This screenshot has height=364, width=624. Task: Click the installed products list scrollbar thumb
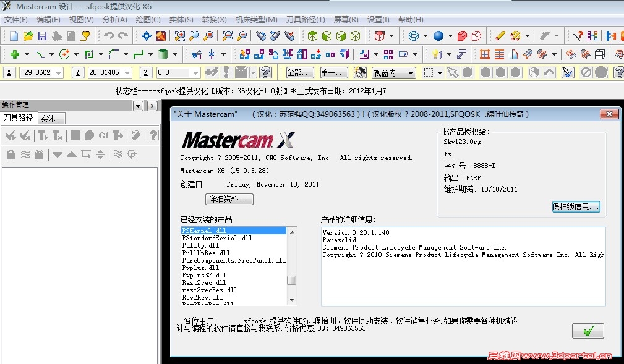[x=291, y=280]
